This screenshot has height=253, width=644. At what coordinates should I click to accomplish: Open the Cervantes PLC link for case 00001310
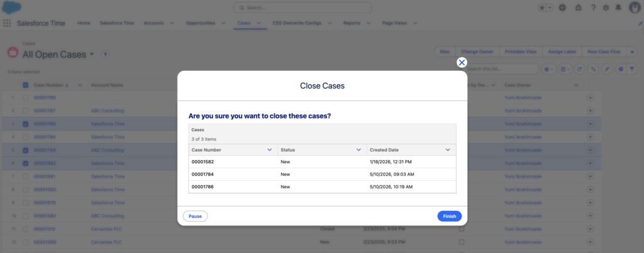(x=107, y=229)
